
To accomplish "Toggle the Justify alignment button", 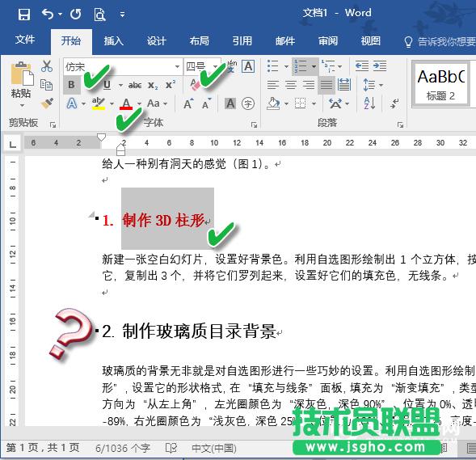I will pyautogui.click(x=326, y=85).
